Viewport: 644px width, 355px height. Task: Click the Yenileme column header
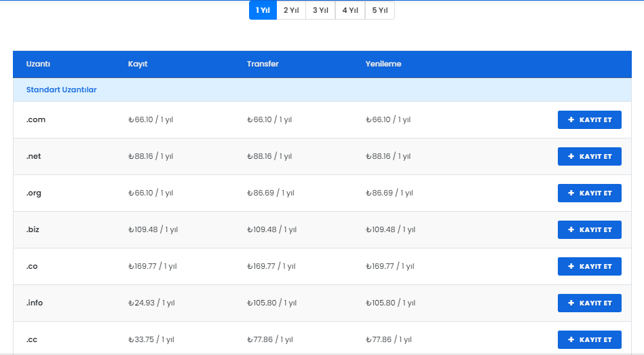point(383,64)
